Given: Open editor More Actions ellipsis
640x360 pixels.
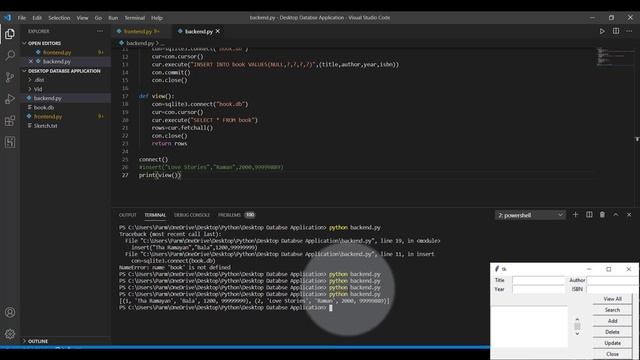Looking at the screenshot, I should coord(629,31).
